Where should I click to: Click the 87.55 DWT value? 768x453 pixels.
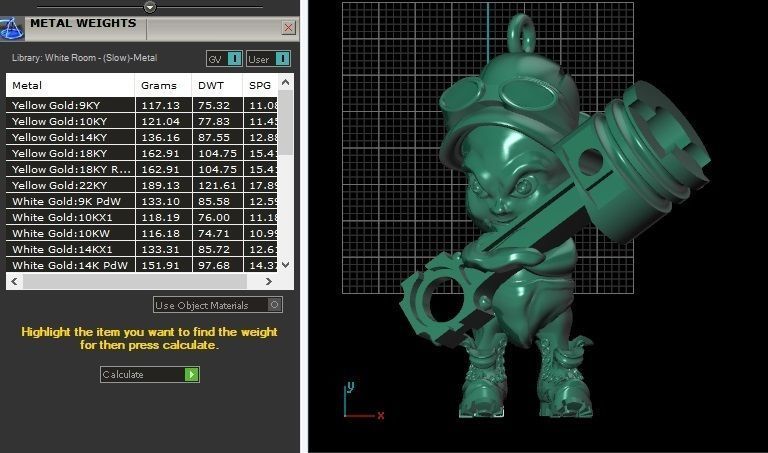(214, 138)
